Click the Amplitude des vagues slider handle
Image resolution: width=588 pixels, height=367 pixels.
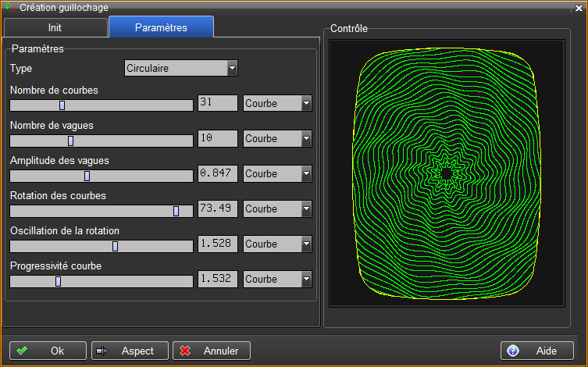(x=87, y=176)
